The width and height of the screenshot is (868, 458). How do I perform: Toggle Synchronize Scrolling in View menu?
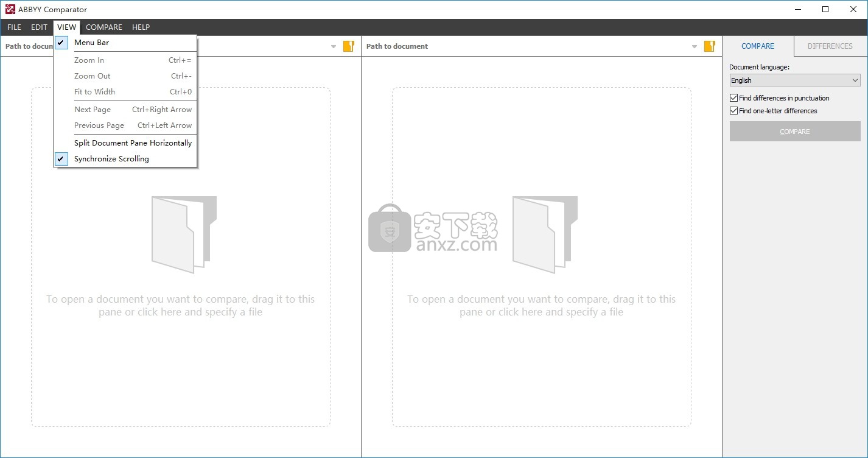point(125,159)
